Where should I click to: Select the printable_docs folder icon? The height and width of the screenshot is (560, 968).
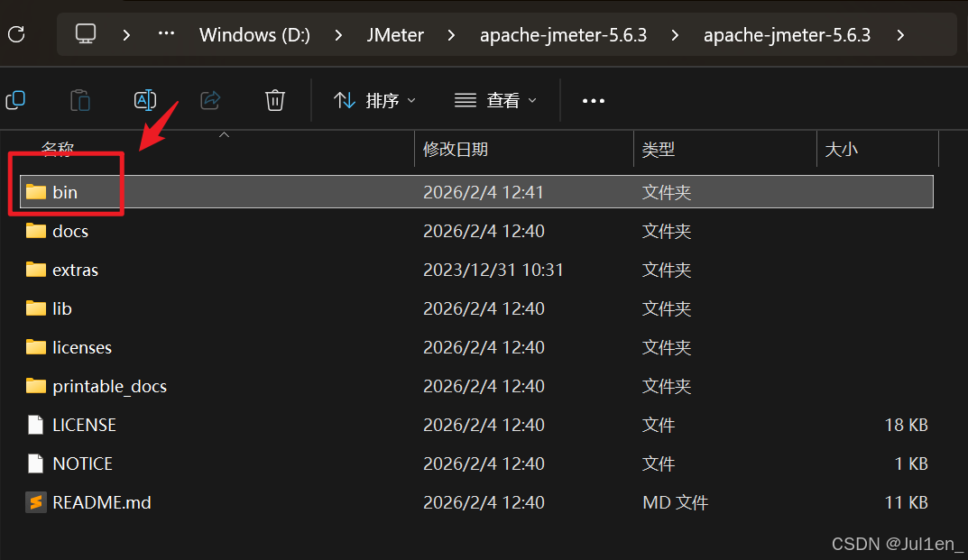pos(36,386)
